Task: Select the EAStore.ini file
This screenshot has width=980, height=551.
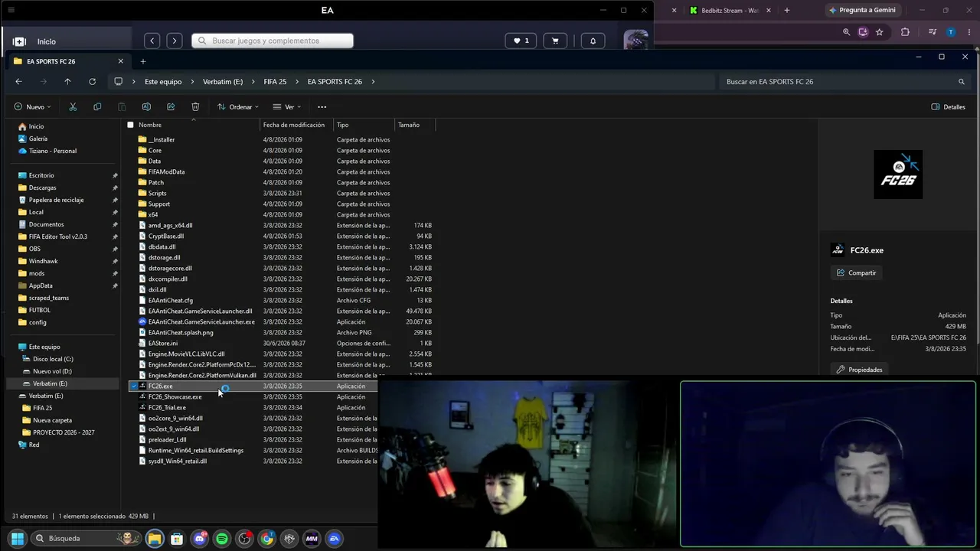Action: click(162, 344)
